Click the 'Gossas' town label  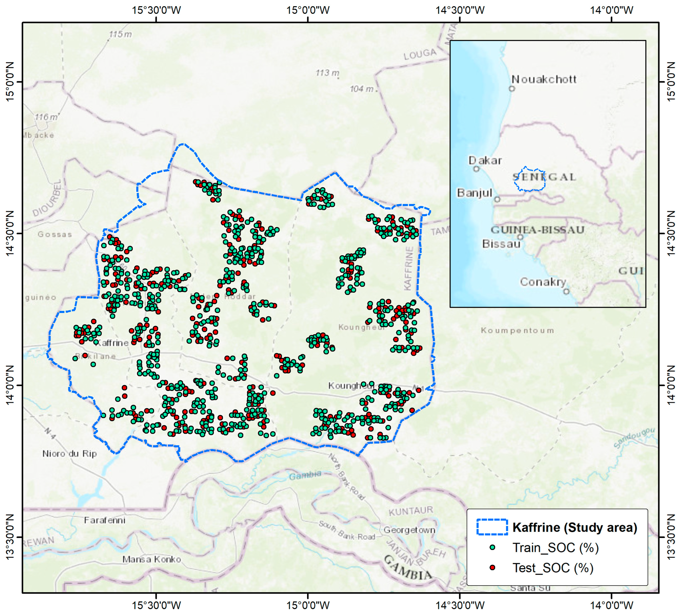pos(55,234)
